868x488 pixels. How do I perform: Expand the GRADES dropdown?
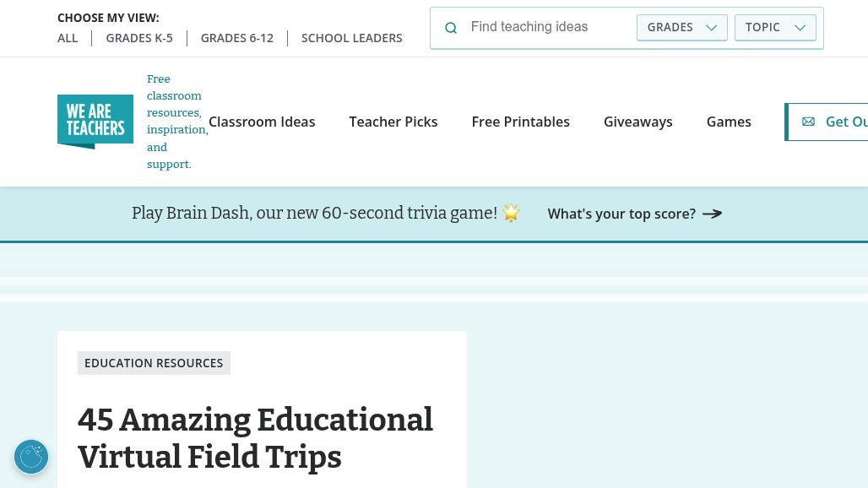click(682, 28)
